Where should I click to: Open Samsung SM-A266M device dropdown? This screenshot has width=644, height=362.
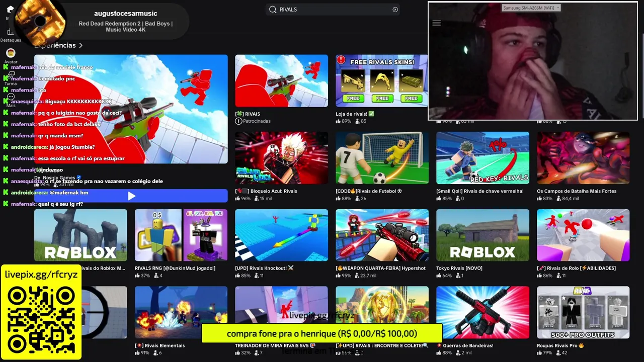coord(531,8)
